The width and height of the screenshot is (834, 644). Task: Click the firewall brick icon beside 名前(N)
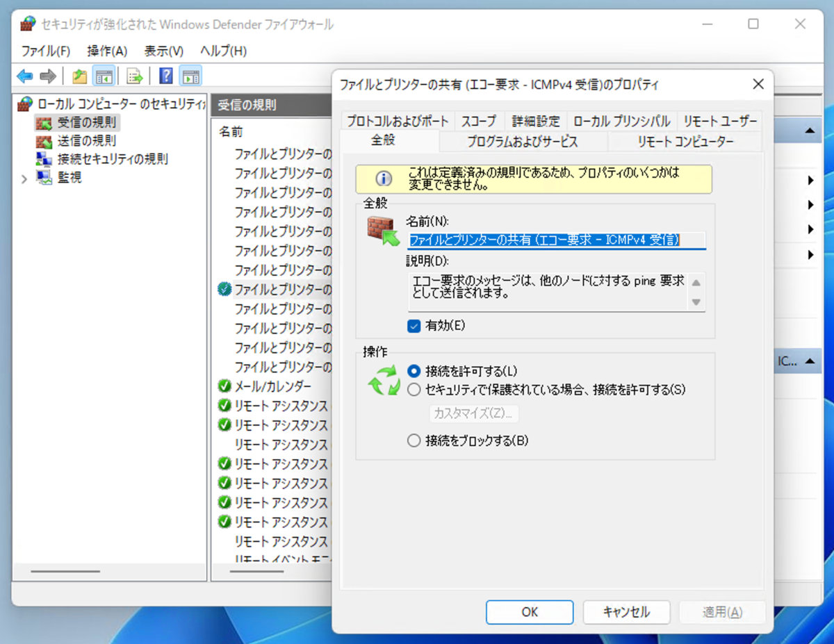(x=384, y=231)
